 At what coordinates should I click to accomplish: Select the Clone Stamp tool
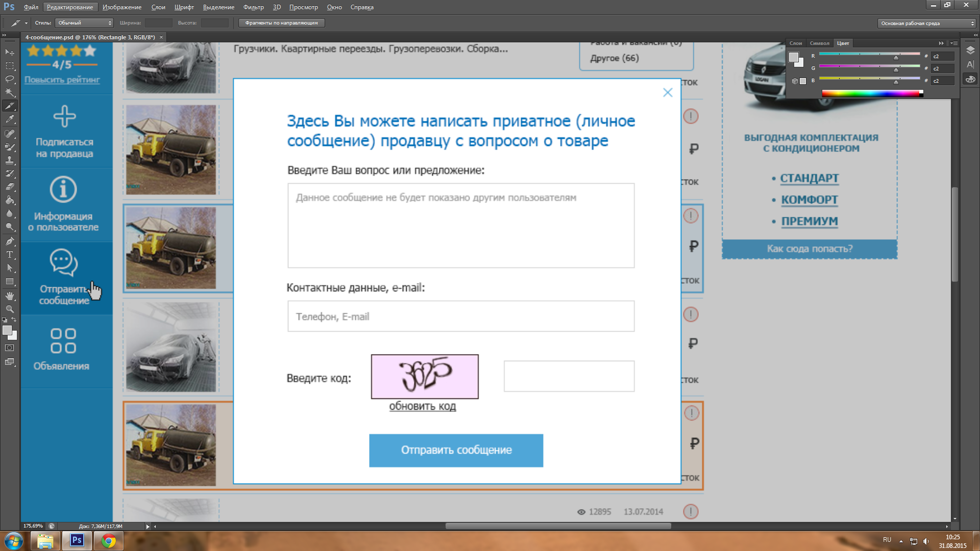(x=10, y=160)
